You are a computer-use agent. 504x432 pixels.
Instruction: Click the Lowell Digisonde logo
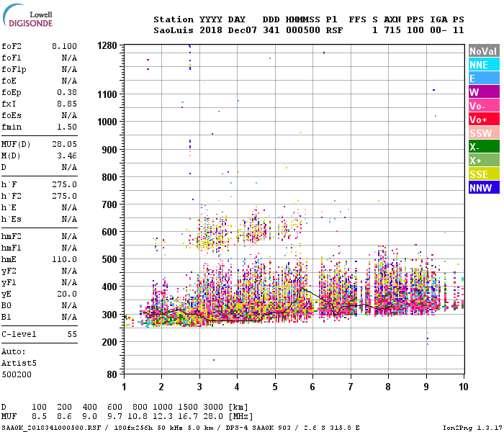point(27,16)
